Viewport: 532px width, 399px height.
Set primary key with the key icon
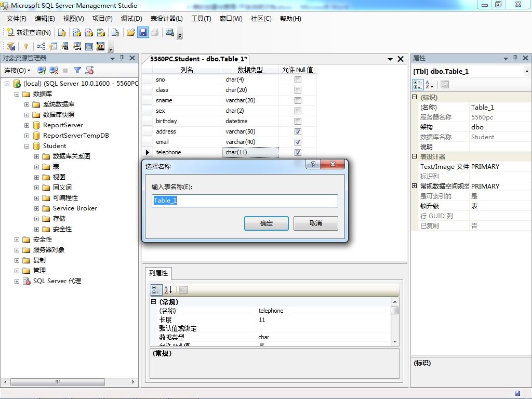tap(25, 46)
